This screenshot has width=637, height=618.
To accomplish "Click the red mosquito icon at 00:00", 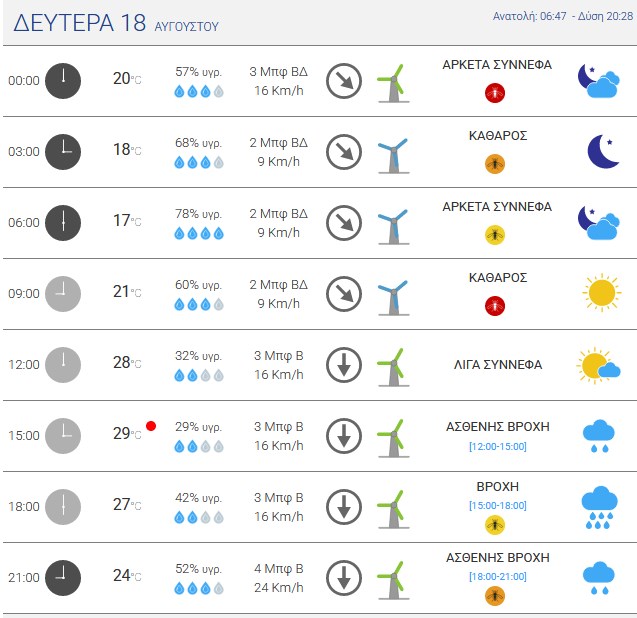I will click(495, 93).
